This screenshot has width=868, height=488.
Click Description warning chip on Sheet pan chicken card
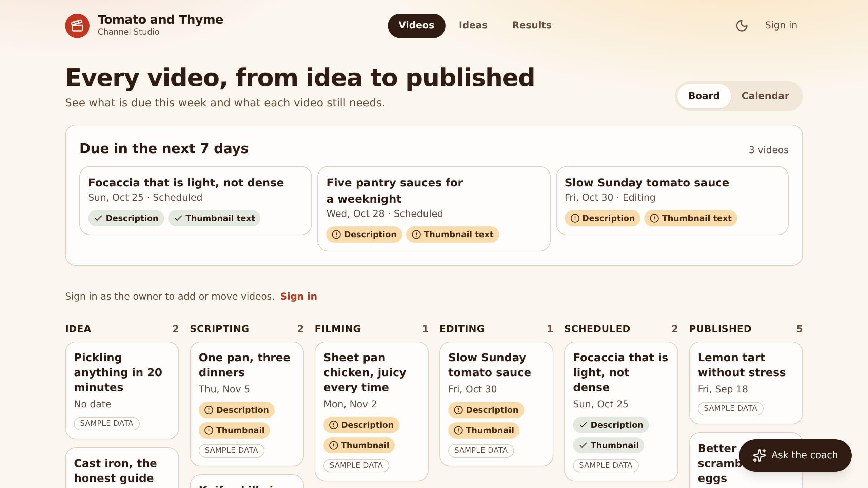click(x=361, y=425)
